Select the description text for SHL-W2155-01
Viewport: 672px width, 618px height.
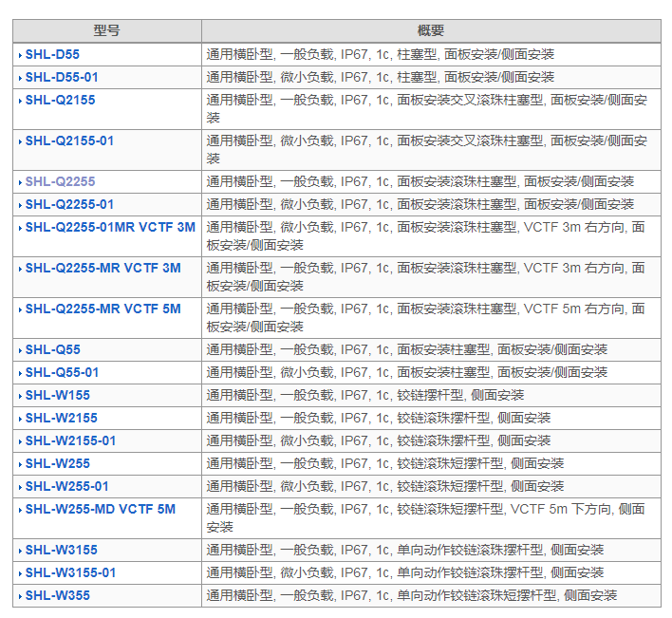coord(379,440)
